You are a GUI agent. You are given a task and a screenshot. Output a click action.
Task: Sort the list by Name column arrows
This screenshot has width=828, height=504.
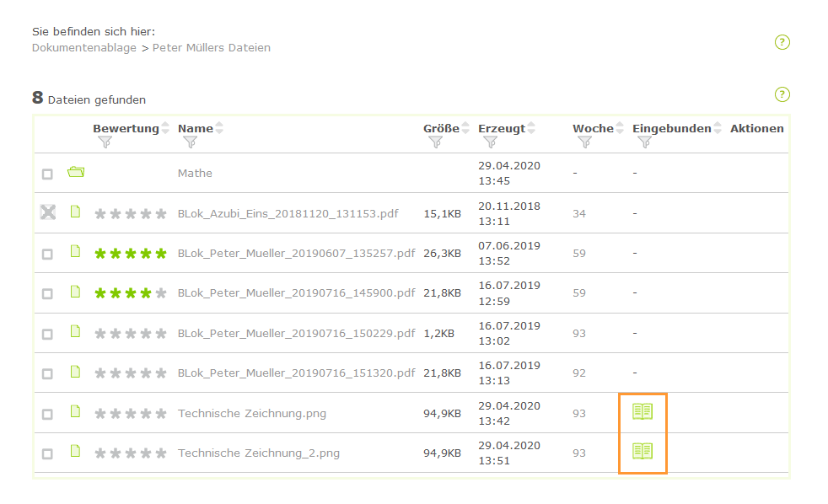(x=220, y=128)
